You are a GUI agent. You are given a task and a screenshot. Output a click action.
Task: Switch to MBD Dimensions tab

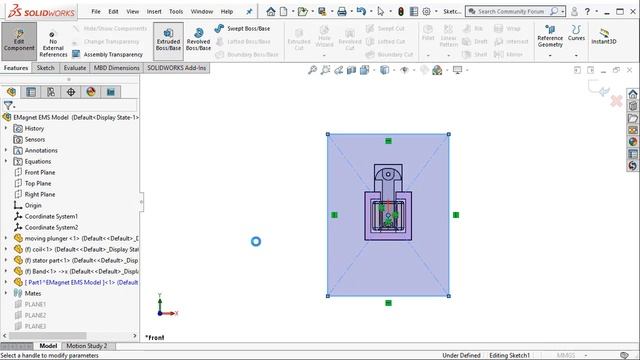click(116, 68)
